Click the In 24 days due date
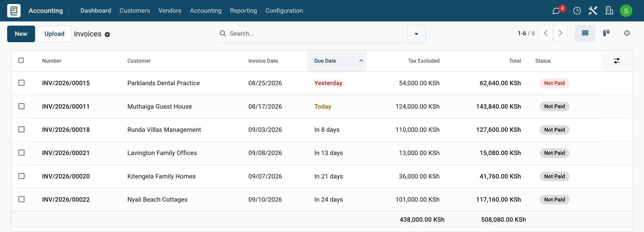Viewport: 644px width, 232px height. [x=328, y=199]
